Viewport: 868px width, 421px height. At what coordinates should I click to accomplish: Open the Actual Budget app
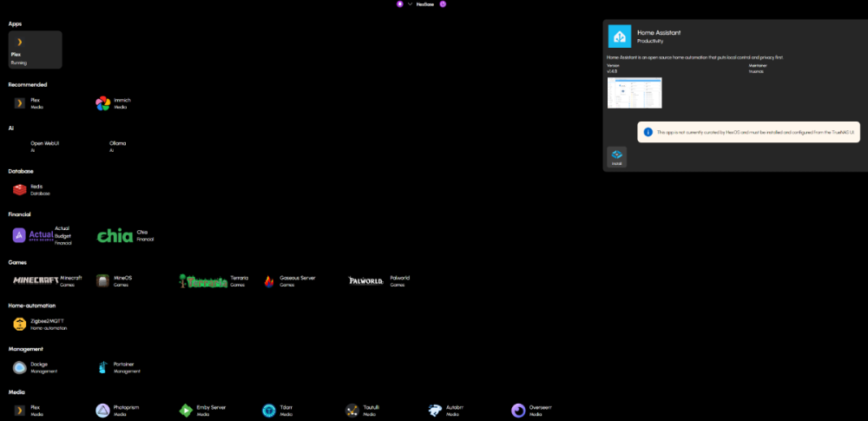(x=33, y=235)
